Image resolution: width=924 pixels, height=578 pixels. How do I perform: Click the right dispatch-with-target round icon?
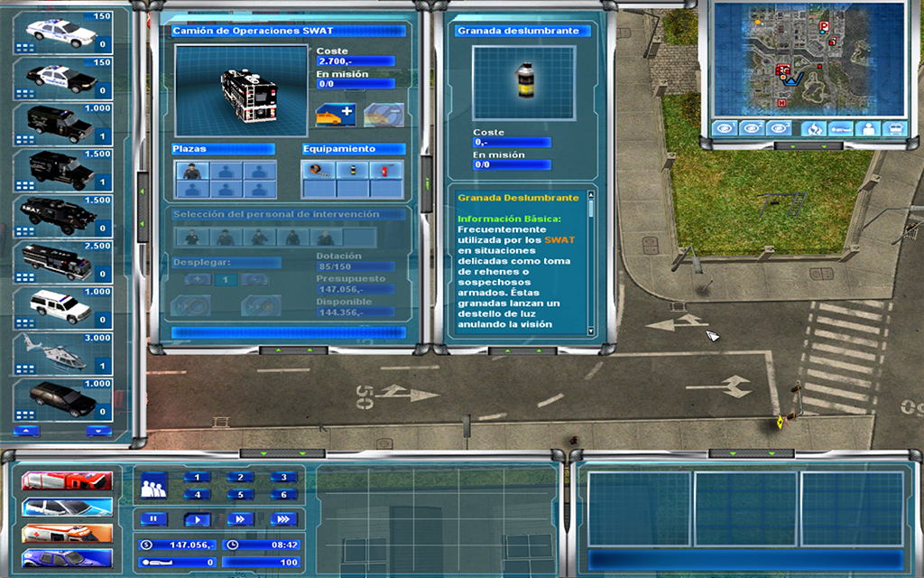261,305
